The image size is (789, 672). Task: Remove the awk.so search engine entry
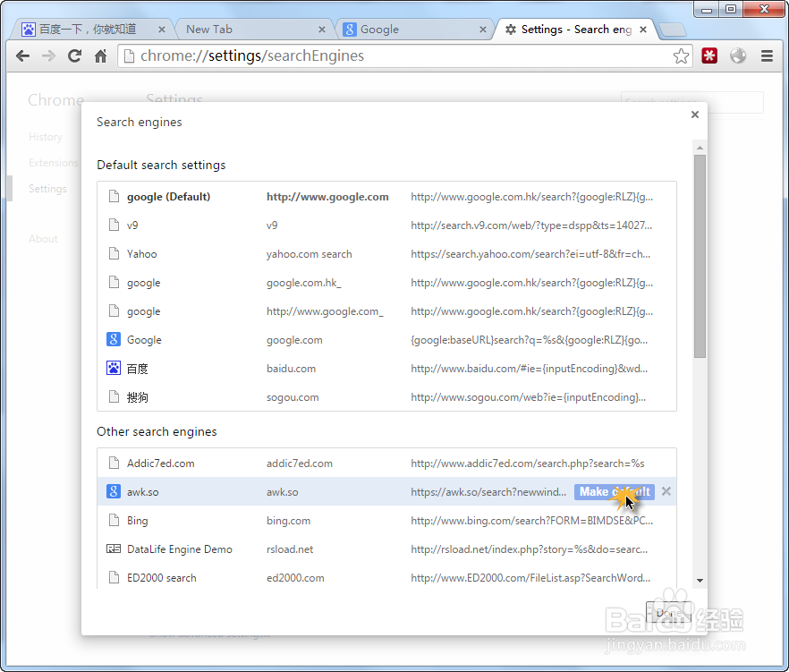(x=666, y=491)
